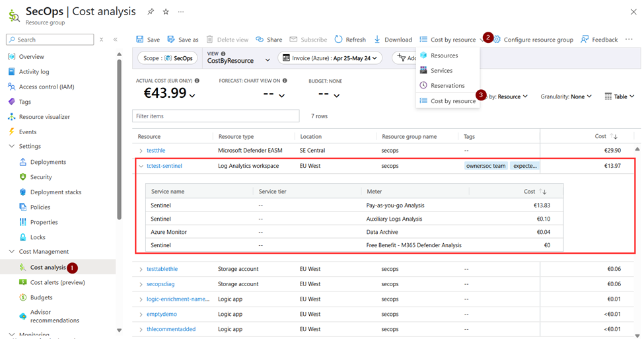Choose Save as in the toolbar

pyautogui.click(x=183, y=40)
